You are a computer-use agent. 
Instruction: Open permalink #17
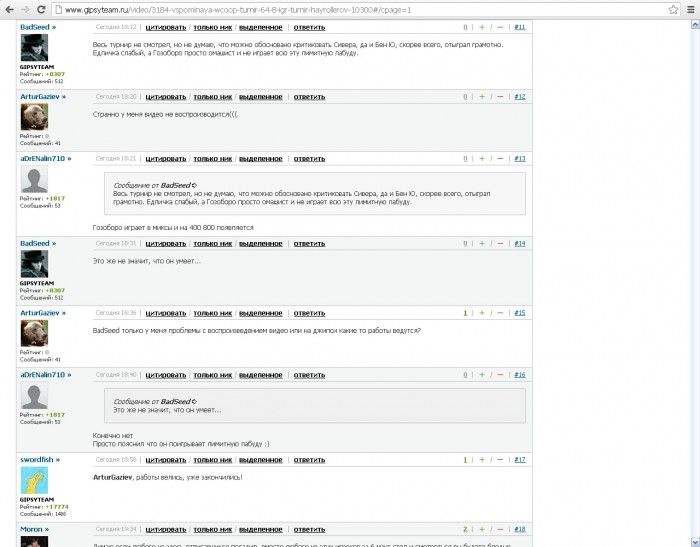click(520, 459)
